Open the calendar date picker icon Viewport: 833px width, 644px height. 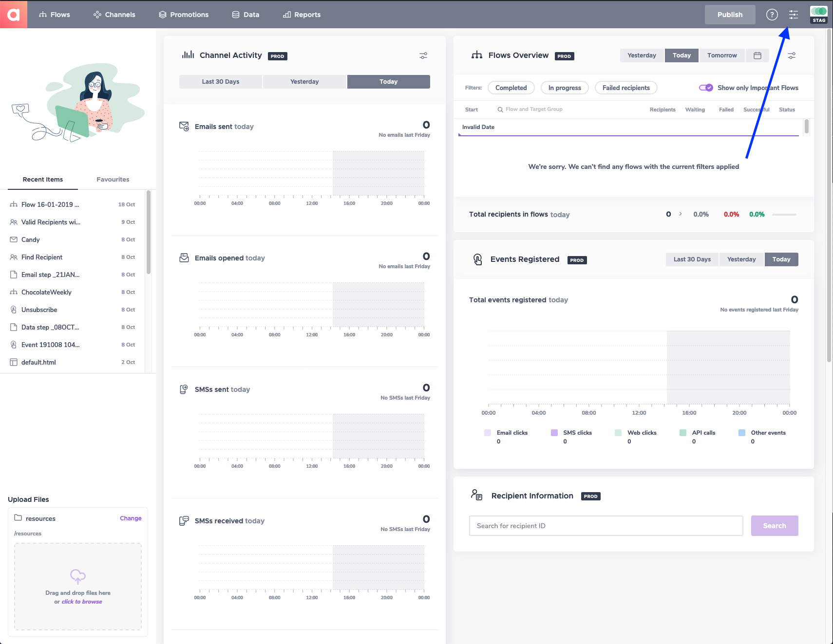[757, 55]
